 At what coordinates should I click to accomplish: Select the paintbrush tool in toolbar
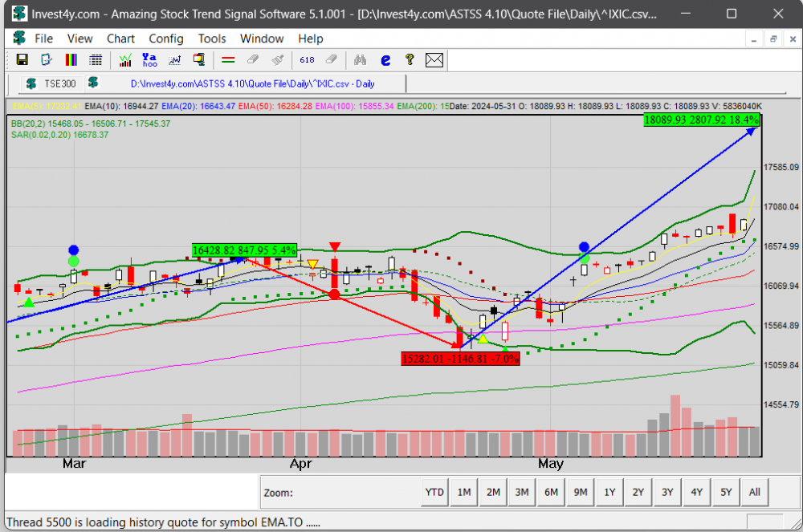pyautogui.click(x=278, y=59)
